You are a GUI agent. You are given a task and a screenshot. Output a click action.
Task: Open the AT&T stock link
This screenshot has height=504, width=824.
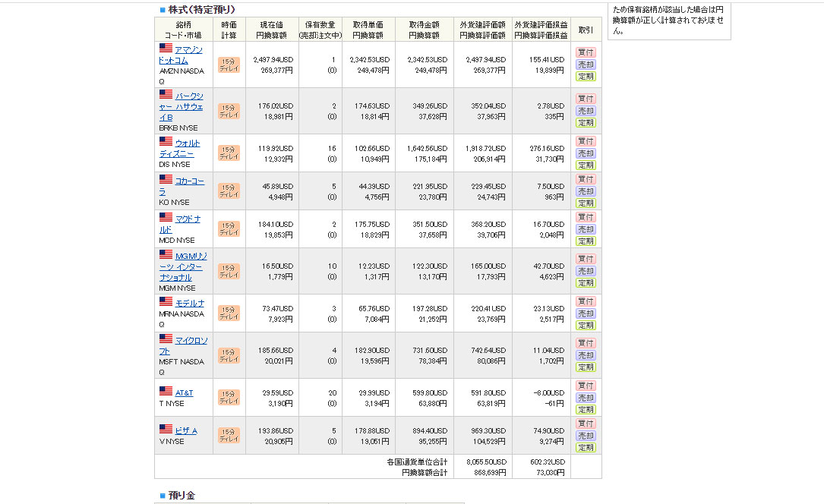tap(184, 392)
